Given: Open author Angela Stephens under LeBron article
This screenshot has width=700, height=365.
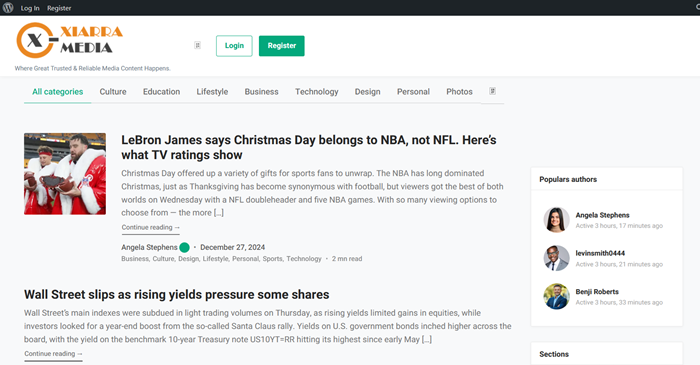Looking at the screenshot, I should coord(149,247).
